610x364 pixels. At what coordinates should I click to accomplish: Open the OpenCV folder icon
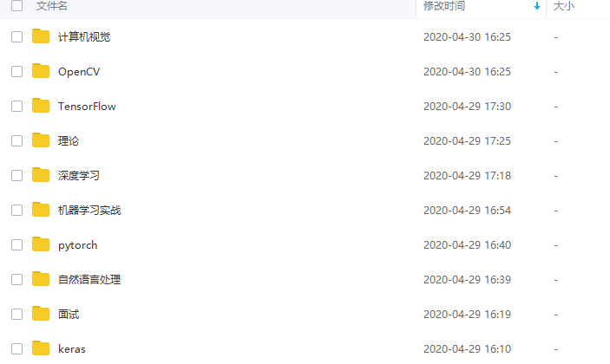point(41,71)
